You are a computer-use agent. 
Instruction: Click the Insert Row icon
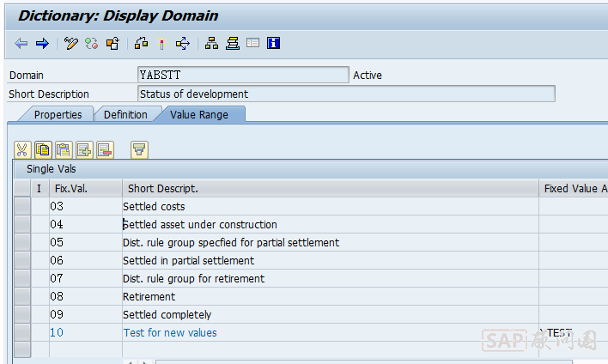[x=84, y=150]
